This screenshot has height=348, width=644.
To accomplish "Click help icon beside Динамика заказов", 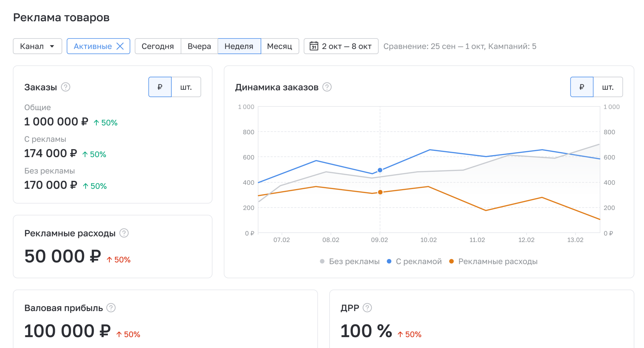I will [327, 87].
